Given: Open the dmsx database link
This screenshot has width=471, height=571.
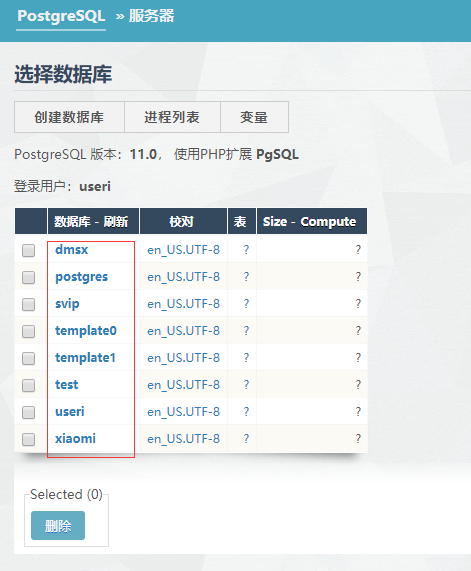Looking at the screenshot, I should (x=72, y=249).
